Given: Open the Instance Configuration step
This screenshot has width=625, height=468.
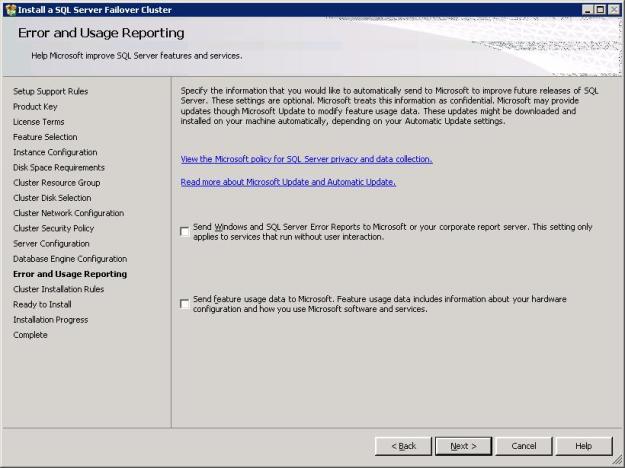Looking at the screenshot, I should click(55, 152).
